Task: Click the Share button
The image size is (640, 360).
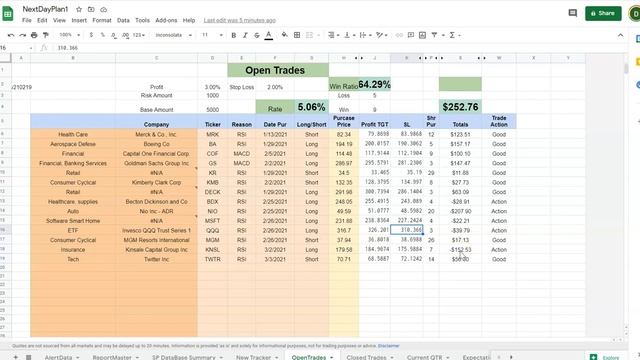Action: (603, 13)
